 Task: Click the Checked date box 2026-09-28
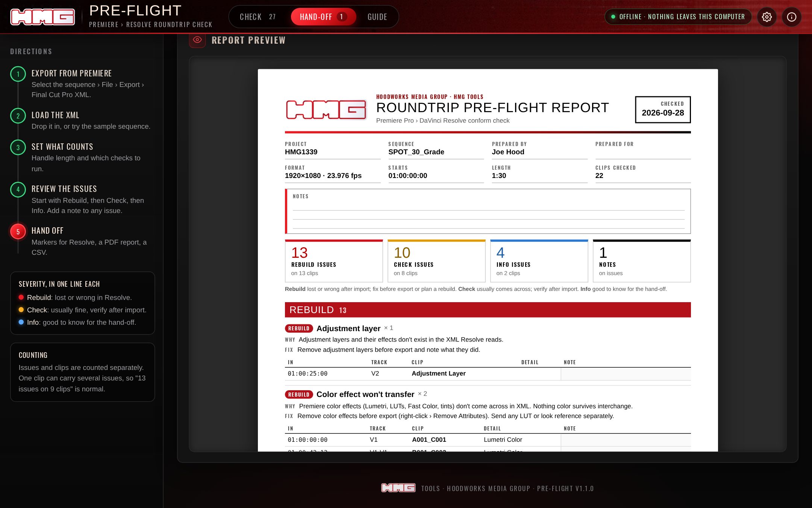663,110
